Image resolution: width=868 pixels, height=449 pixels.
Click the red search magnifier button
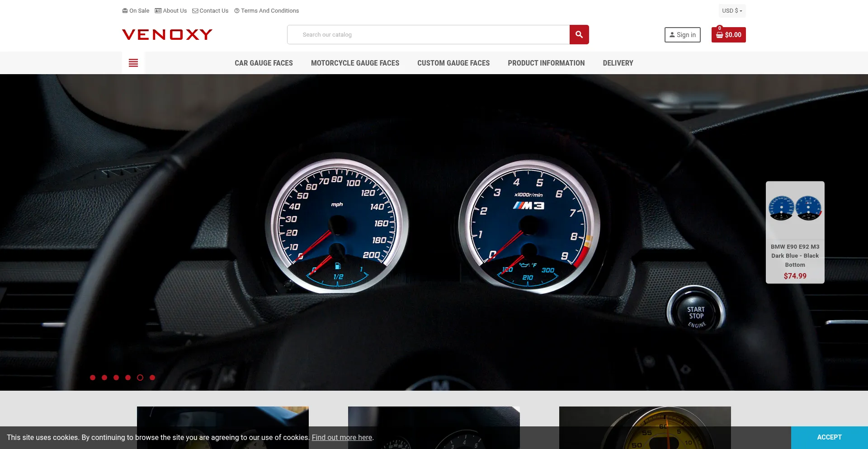[x=579, y=34]
